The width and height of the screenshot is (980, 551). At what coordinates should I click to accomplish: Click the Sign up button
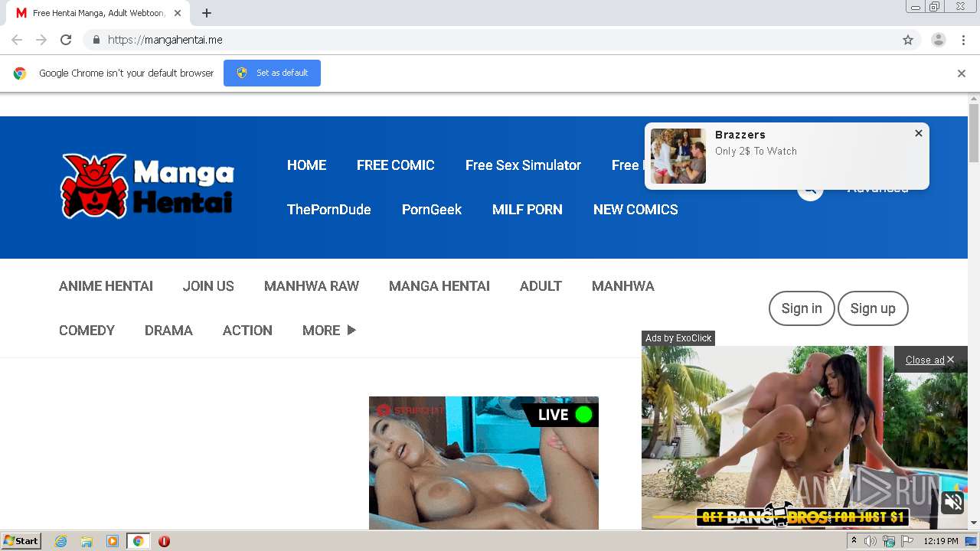pyautogui.click(x=873, y=308)
